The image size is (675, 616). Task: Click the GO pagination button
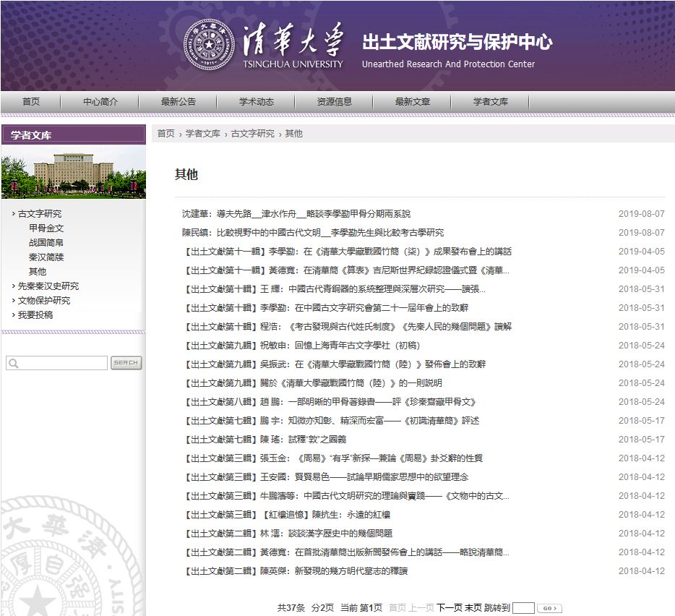[x=550, y=608]
